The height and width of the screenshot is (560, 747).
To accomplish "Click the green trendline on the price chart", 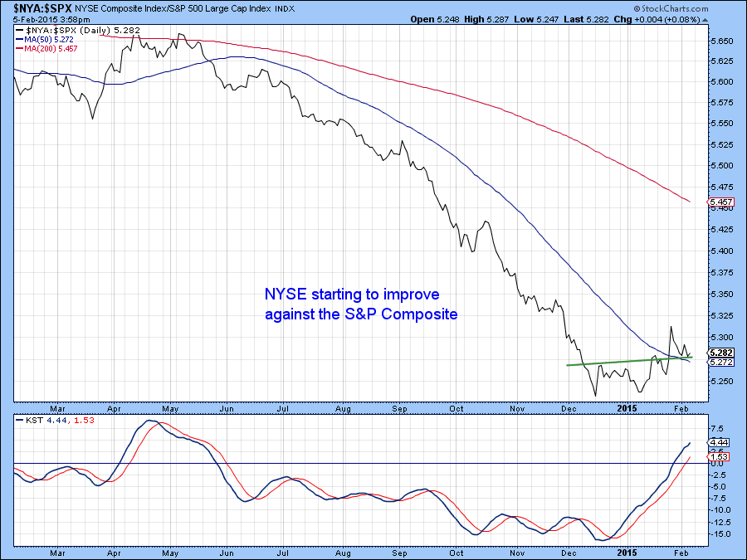I will 629,361.
